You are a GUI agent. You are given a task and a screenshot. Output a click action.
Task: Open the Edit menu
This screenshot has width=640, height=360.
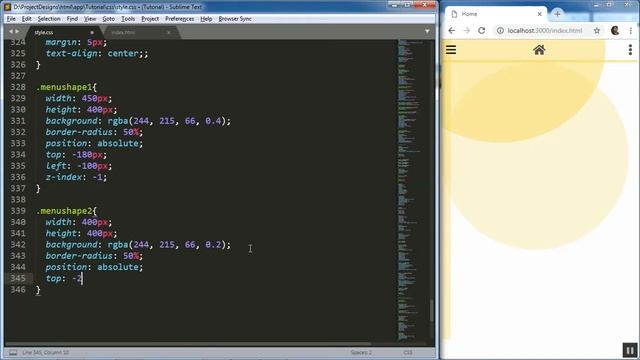(x=27, y=19)
